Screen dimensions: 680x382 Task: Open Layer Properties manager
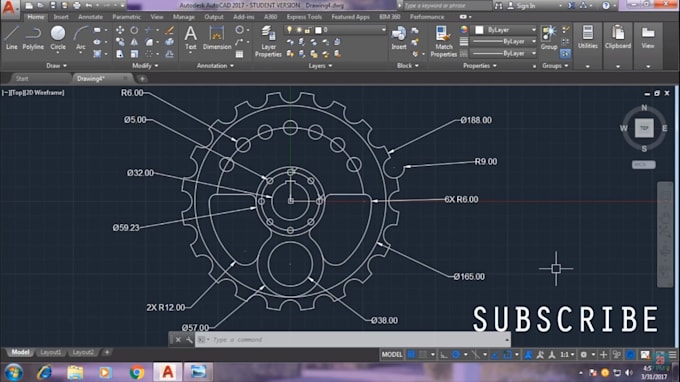pyautogui.click(x=268, y=41)
